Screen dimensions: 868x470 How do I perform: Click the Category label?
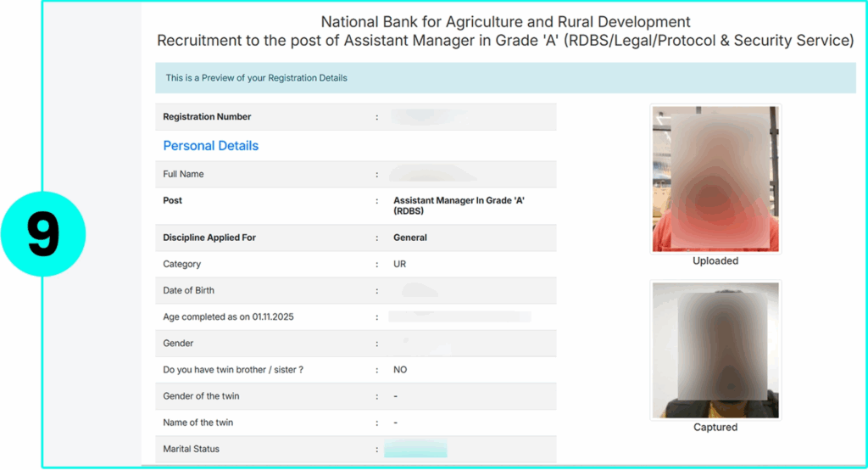point(181,265)
